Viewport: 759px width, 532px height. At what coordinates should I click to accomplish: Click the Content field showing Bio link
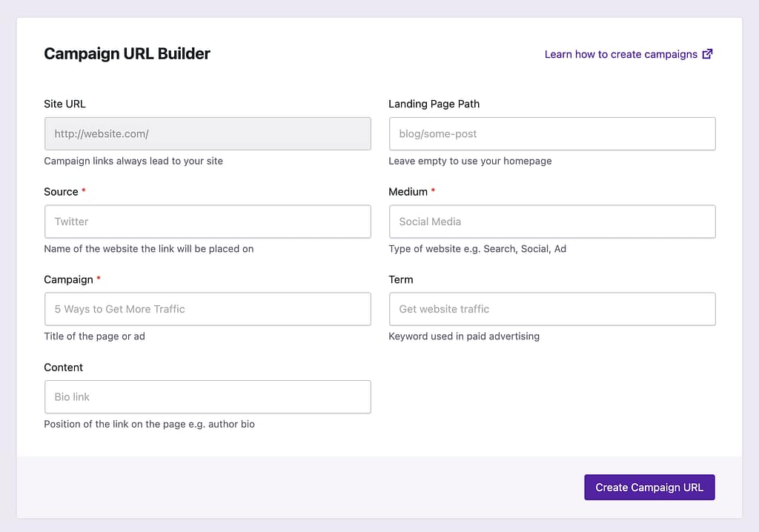(x=208, y=396)
